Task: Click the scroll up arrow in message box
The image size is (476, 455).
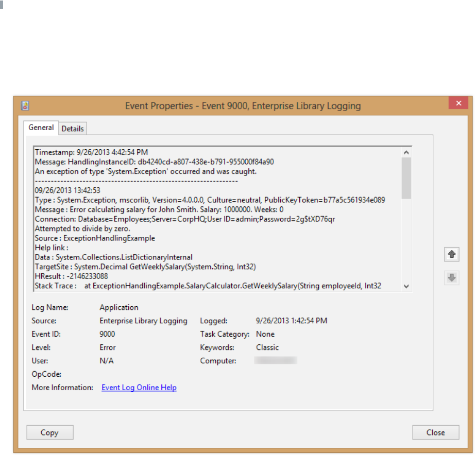Action: (406, 152)
